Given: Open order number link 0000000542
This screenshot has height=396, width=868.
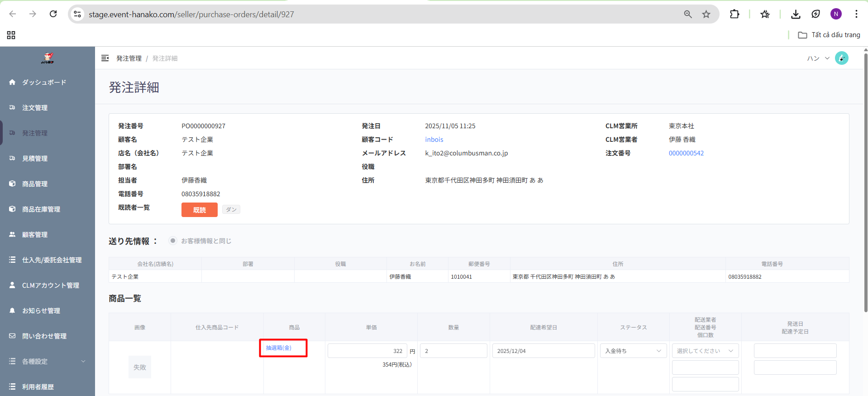Looking at the screenshot, I should (x=686, y=153).
